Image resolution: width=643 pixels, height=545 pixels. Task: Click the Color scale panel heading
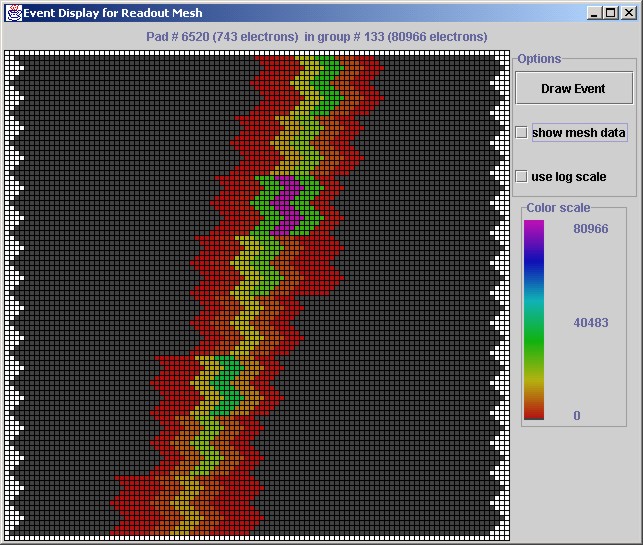[558, 208]
